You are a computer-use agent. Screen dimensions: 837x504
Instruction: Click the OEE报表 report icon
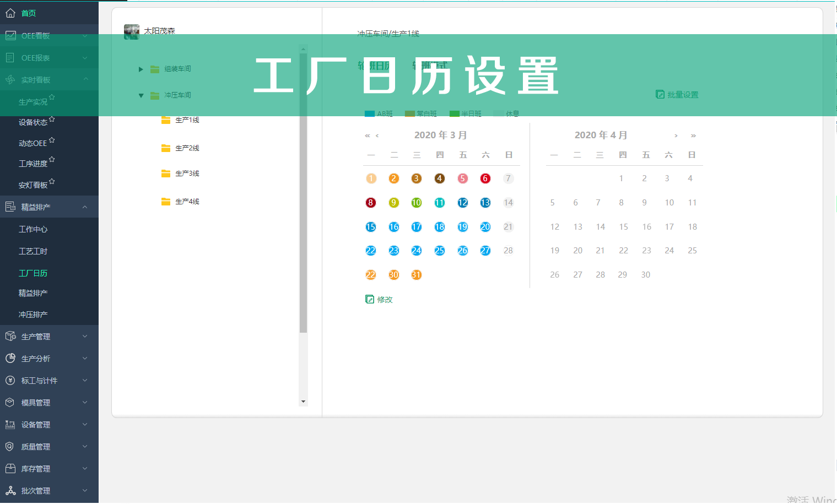click(9, 57)
